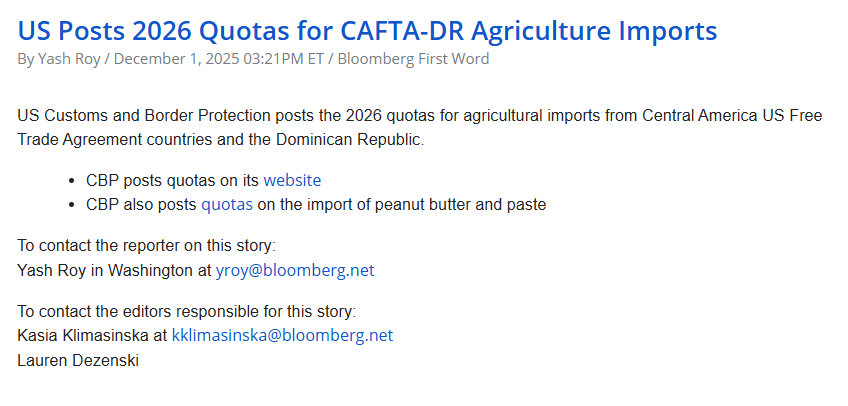Viewport: 848px width, 406px height.
Task: Open the peanut butter "quotas" link
Action: pyautogui.click(x=227, y=205)
